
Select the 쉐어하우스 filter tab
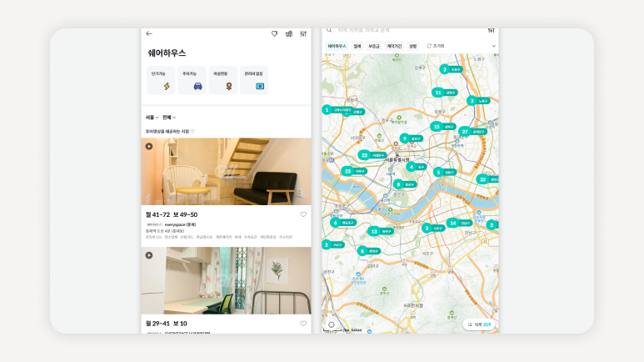pos(337,46)
